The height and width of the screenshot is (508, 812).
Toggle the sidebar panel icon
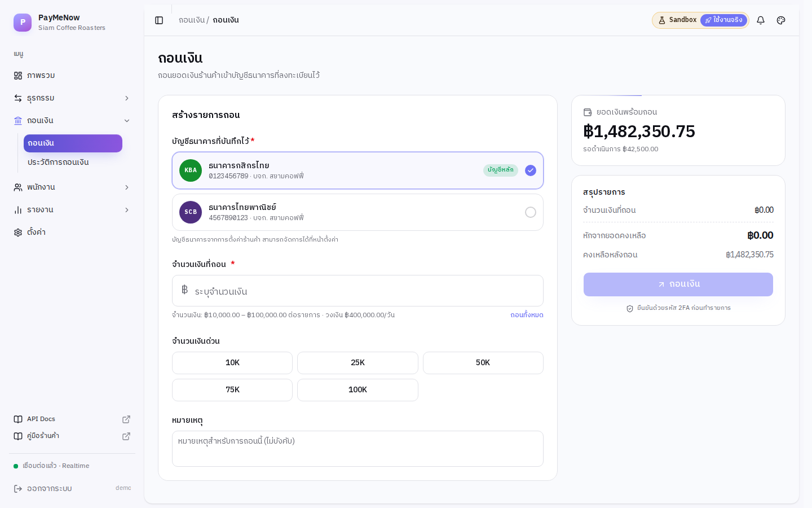pos(159,20)
